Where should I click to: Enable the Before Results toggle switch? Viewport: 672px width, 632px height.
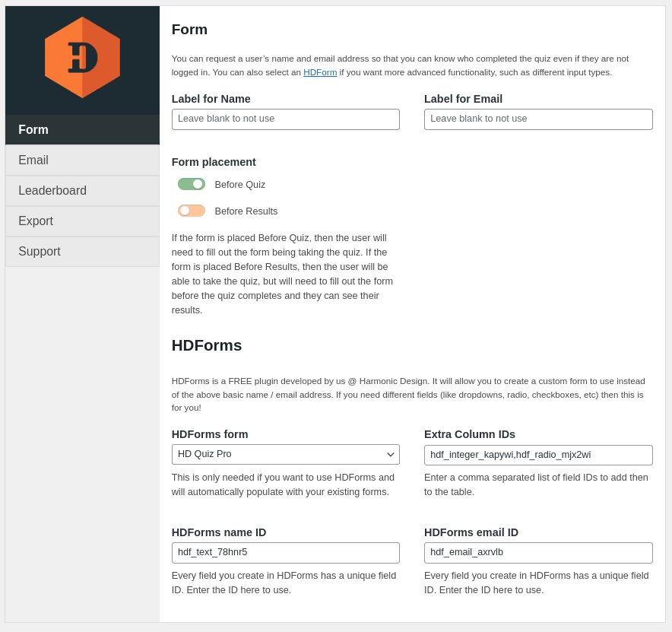click(x=192, y=211)
